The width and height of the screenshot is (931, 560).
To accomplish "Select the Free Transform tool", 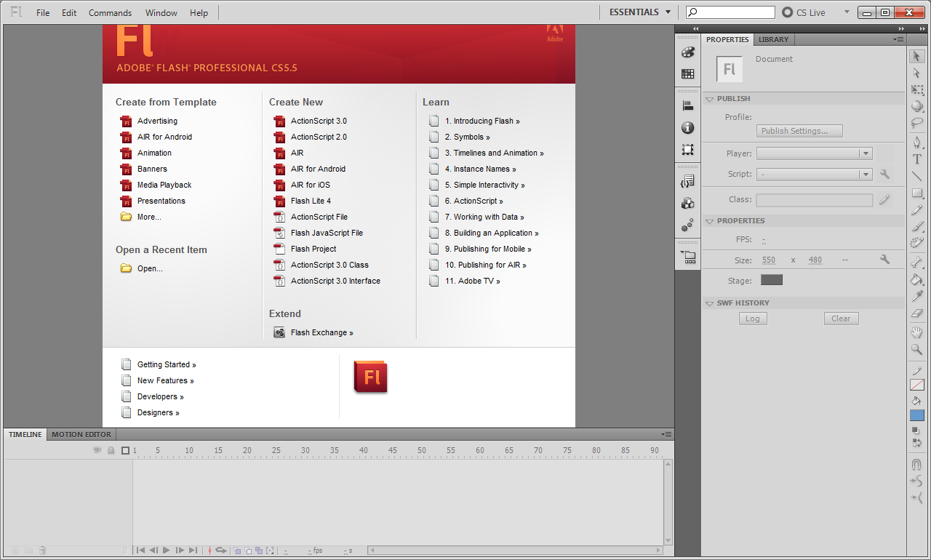I will [x=916, y=89].
